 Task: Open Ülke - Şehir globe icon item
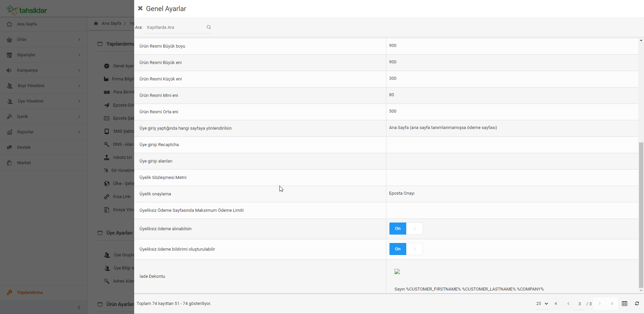[119, 184]
